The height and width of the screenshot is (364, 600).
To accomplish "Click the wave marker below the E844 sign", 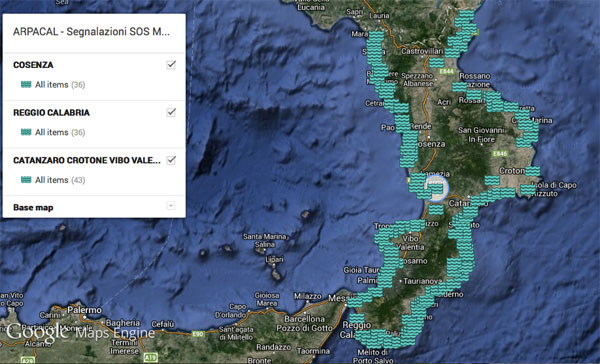I will [x=459, y=87].
